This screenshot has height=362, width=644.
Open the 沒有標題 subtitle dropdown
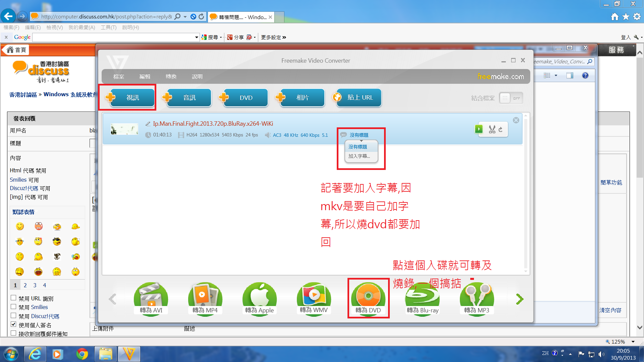coord(359,135)
